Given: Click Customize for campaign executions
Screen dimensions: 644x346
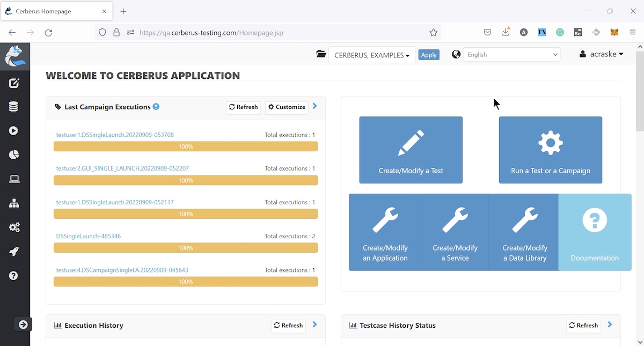Looking at the screenshot, I should 287,107.
